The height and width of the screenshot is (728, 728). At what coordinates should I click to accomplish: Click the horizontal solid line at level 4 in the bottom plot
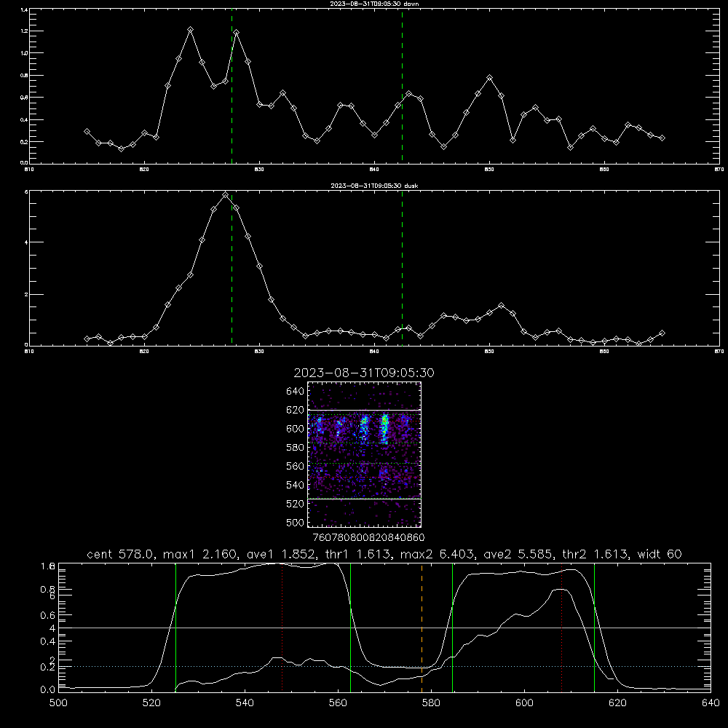point(384,628)
